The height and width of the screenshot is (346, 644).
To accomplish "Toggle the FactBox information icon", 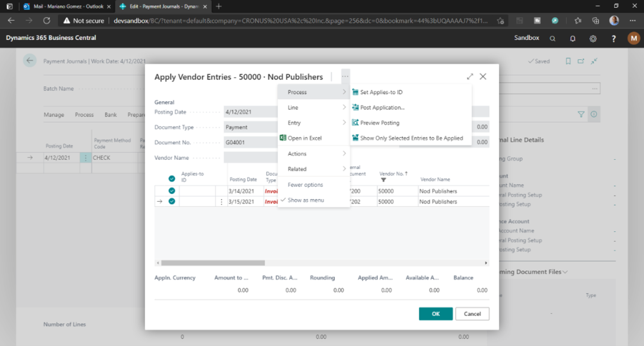I will (594, 114).
